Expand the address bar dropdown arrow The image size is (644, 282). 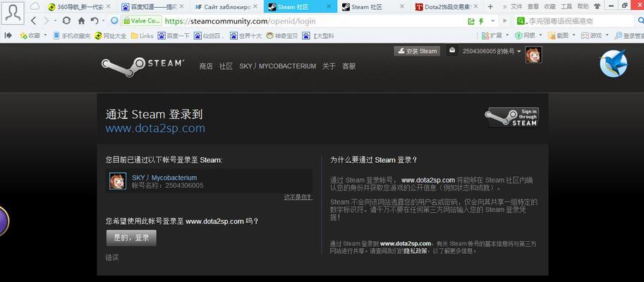click(x=493, y=21)
